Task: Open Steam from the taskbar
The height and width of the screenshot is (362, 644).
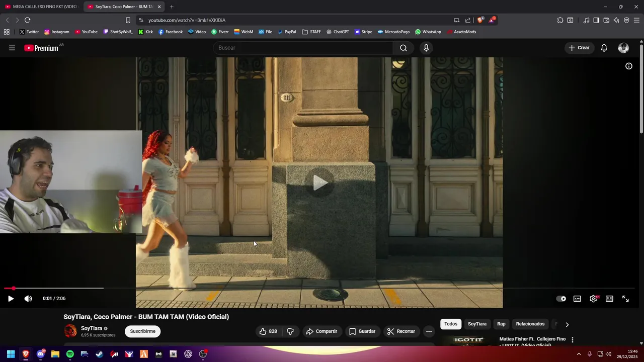Action: coord(100,354)
